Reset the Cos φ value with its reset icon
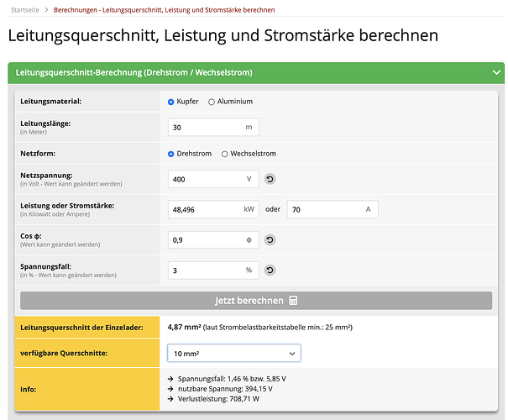 tap(270, 239)
